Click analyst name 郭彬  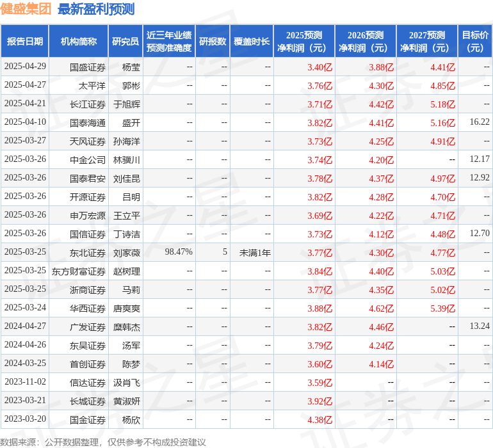tap(131, 86)
